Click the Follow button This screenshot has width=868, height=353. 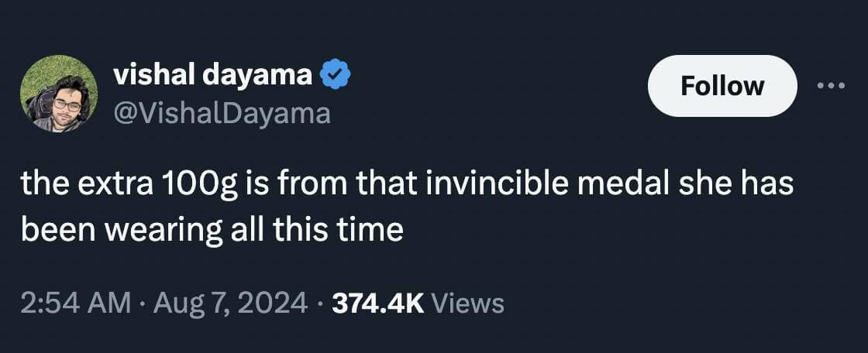click(x=722, y=86)
